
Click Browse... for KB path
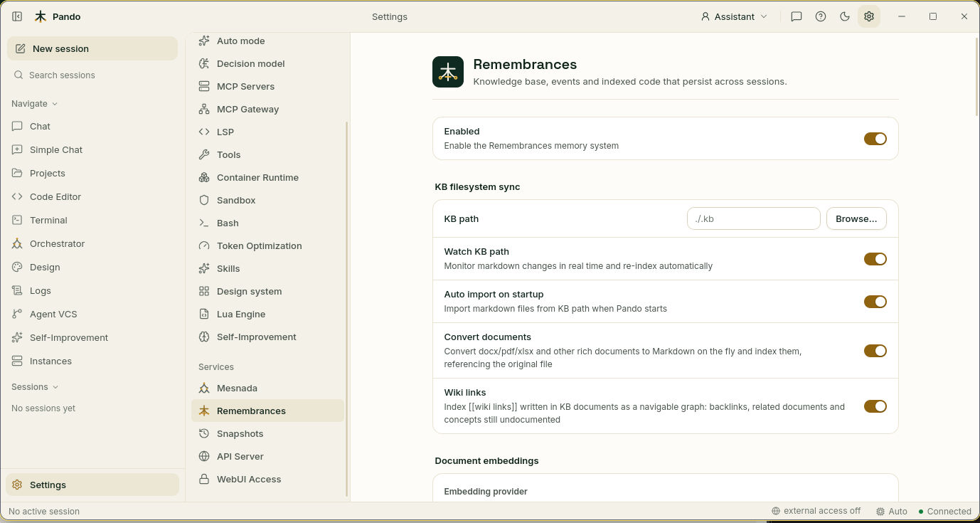click(x=856, y=218)
